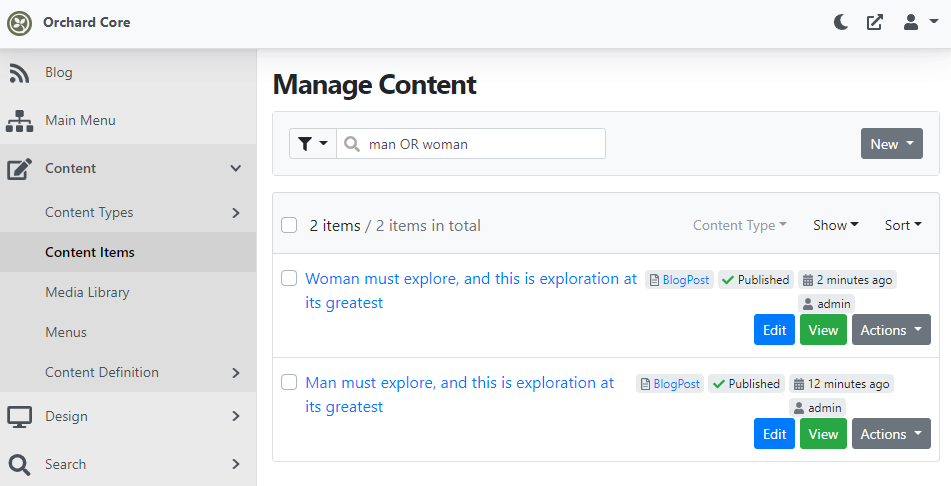The image size is (951, 486).
Task: Click the calendar icon by 12 minutes ago
Action: pos(799,384)
